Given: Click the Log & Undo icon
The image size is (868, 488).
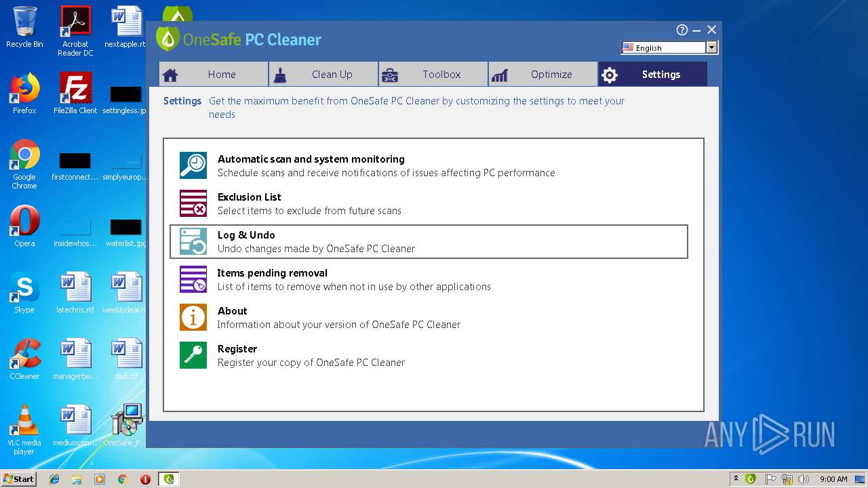Looking at the screenshot, I should [193, 241].
